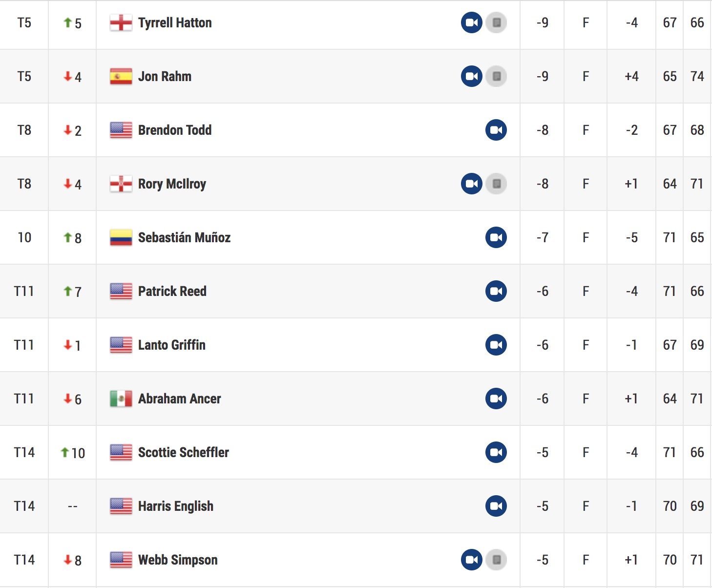Click Harris English's blue video icon
This screenshot has width=712, height=588.
pyautogui.click(x=496, y=506)
